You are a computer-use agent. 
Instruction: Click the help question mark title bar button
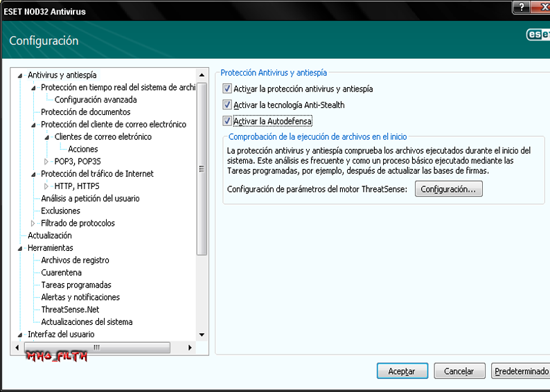(522, 7)
